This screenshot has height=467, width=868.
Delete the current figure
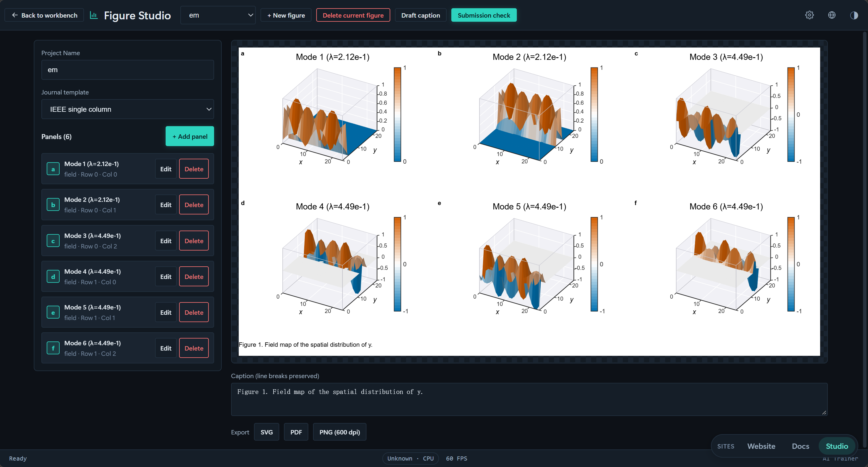coord(353,15)
